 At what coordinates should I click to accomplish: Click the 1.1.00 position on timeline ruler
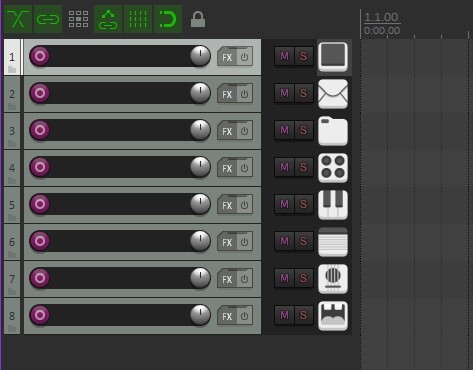(381, 17)
